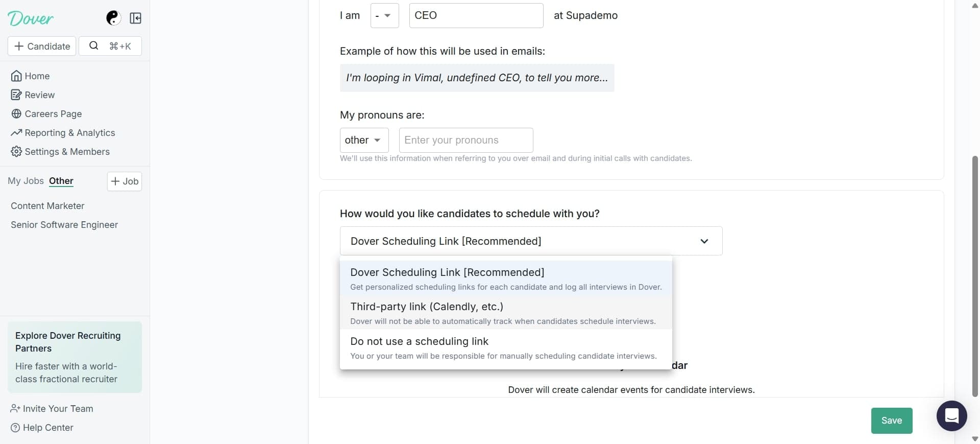Click the Help Center icon
This screenshot has width=980, height=444.
pos(15,428)
